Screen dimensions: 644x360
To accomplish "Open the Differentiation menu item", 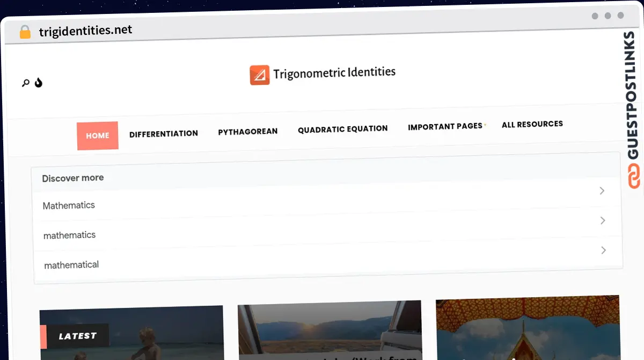I will [164, 133].
